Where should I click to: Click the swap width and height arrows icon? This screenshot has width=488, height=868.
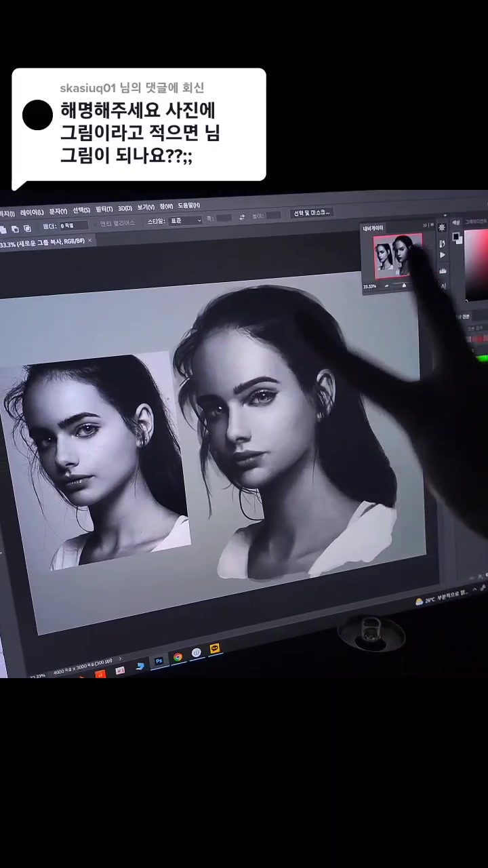(242, 217)
